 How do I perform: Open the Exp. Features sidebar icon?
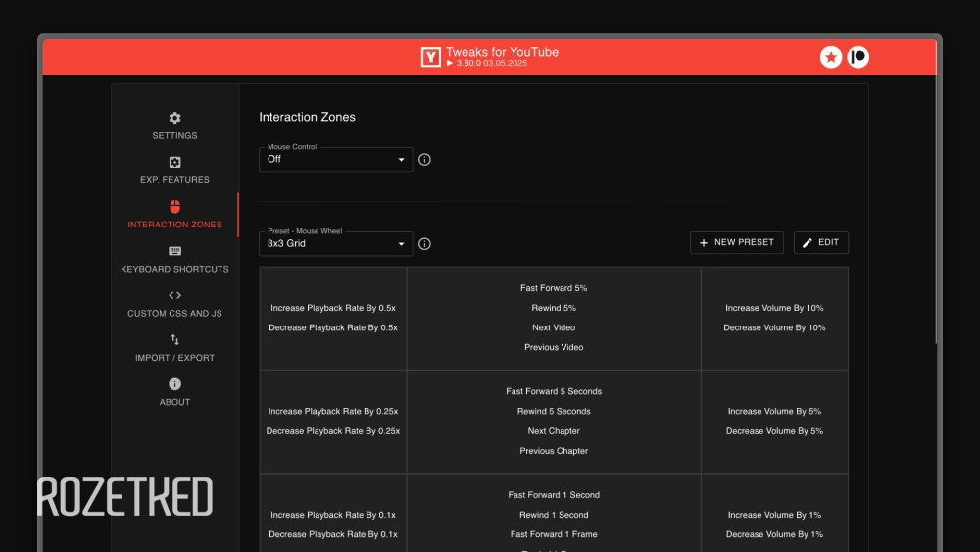click(x=174, y=163)
